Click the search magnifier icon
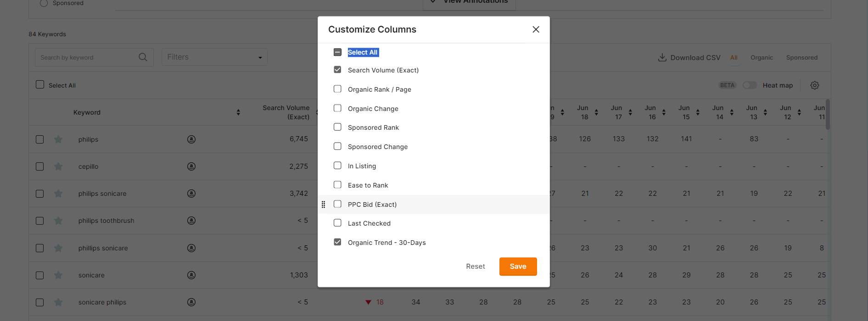Image resolution: width=868 pixels, height=321 pixels. (x=143, y=57)
